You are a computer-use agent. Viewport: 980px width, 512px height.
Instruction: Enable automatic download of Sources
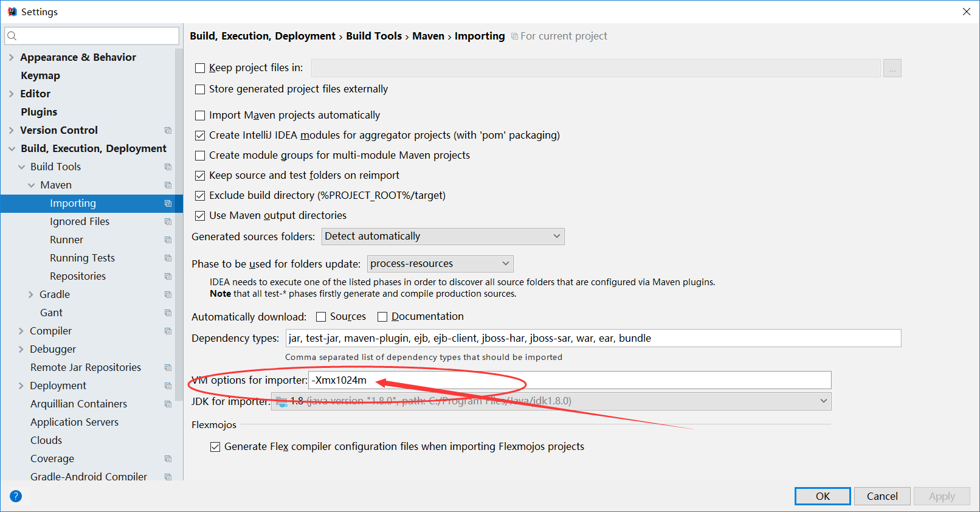pyautogui.click(x=321, y=317)
